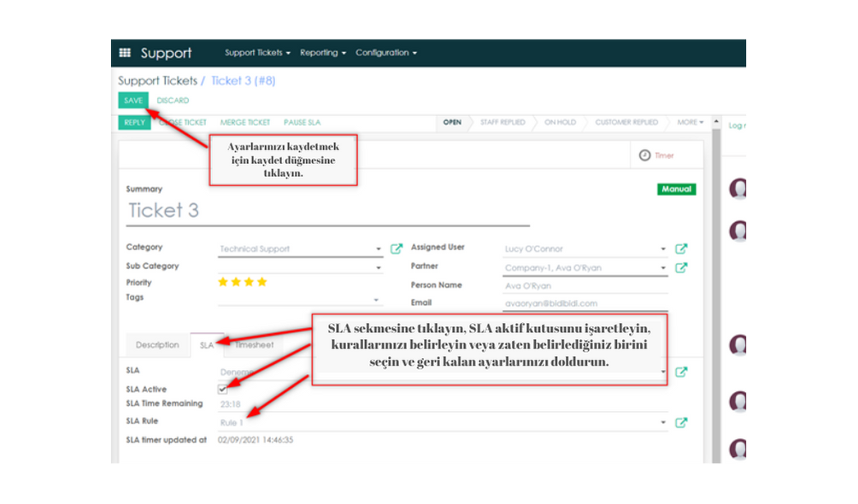Open SLA Rule via external link icon
Image resolution: width=858 pixels, height=504 pixels.
(x=681, y=422)
